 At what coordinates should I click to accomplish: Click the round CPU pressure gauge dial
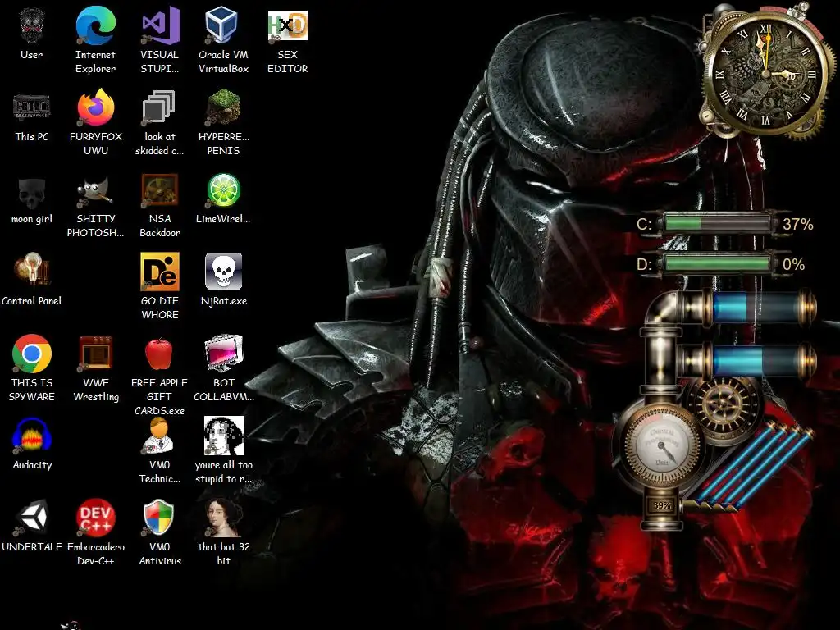pos(662,446)
